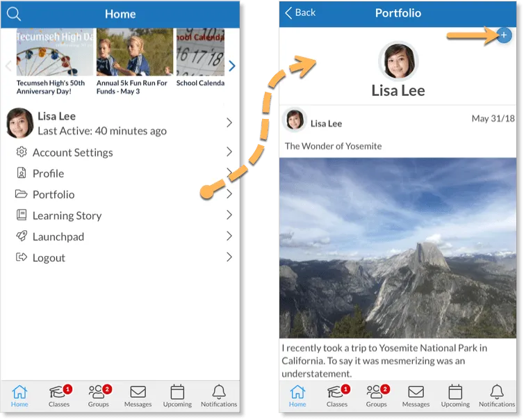The image size is (524, 420).
Task: Open Notifications bell icon in right phone
Action: pyautogui.click(x=497, y=391)
